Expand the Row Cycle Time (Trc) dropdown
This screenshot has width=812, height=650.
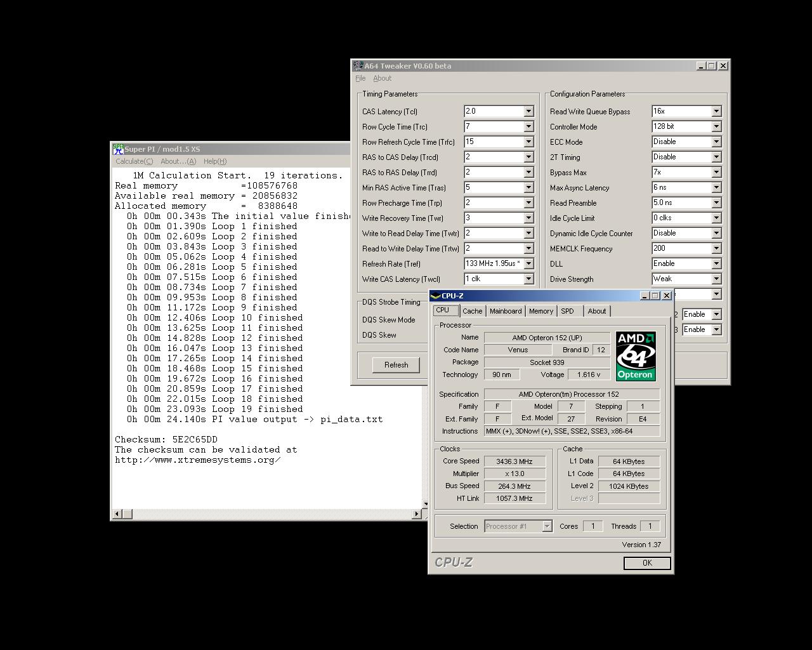tap(528, 126)
